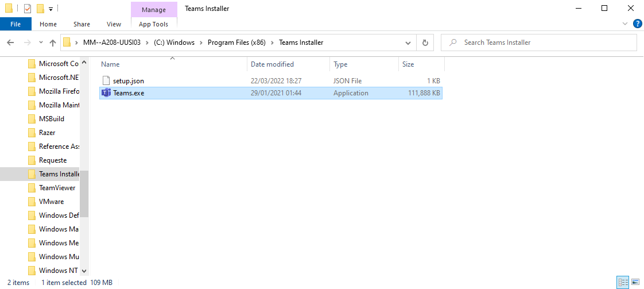Switch to the View ribbon tab
The image size is (644, 289).
coord(114,24)
